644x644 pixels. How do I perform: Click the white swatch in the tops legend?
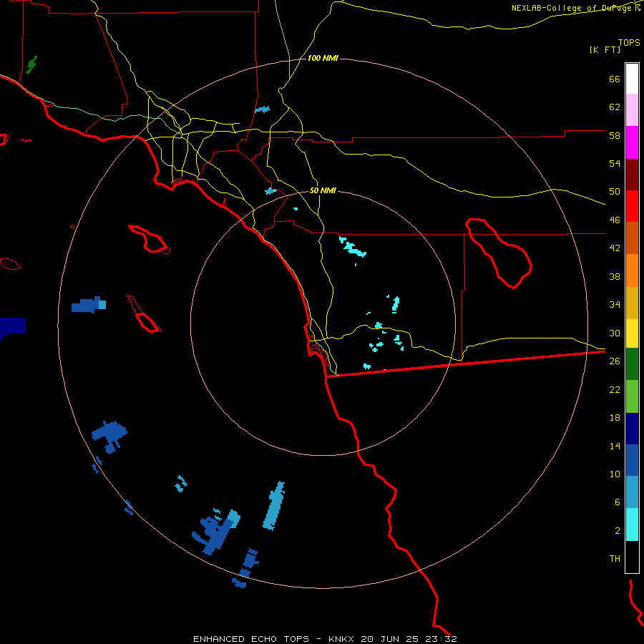pos(632,79)
